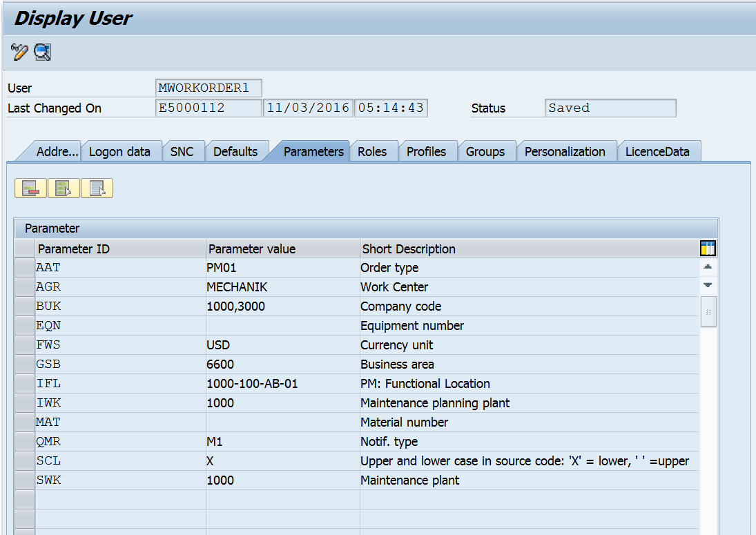Click the select all rows icon

(x=64, y=188)
